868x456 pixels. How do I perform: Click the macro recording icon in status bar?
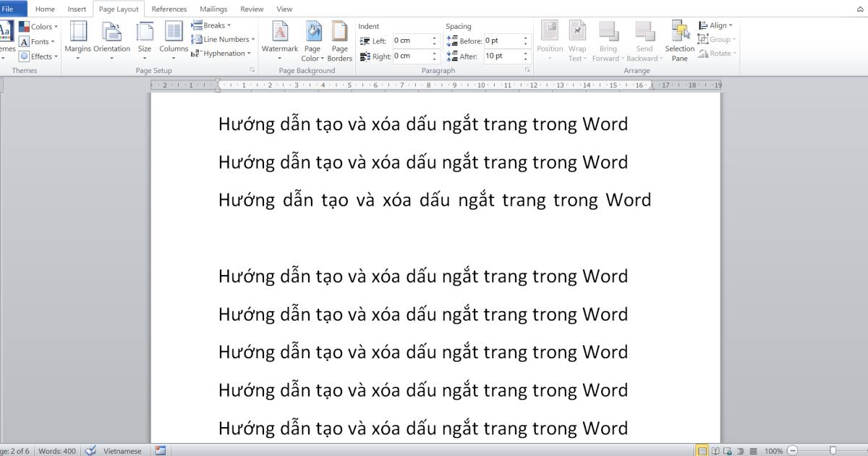161,451
